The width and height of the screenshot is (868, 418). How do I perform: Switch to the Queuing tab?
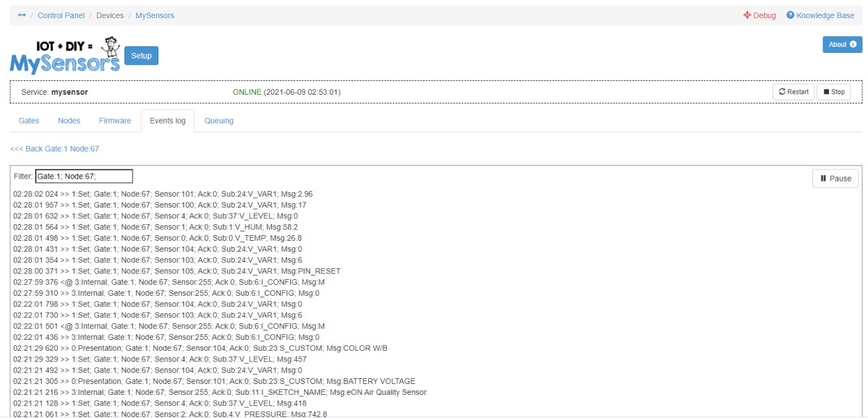click(x=219, y=121)
